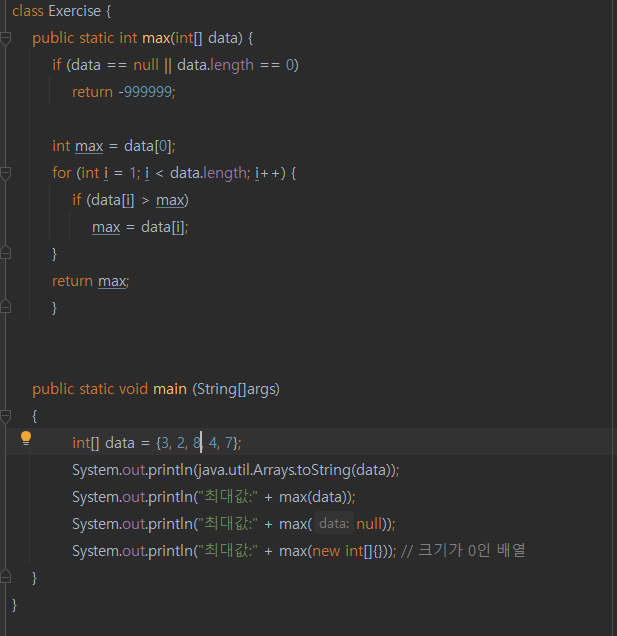Click 'int max = data[0];' statement
The width and height of the screenshot is (617, 636).
pos(114,146)
